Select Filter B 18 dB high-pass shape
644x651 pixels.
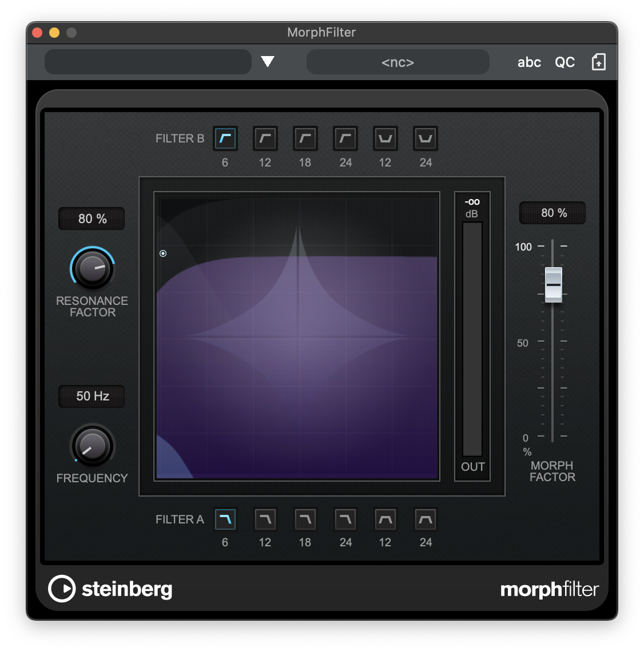click(305, 138)
